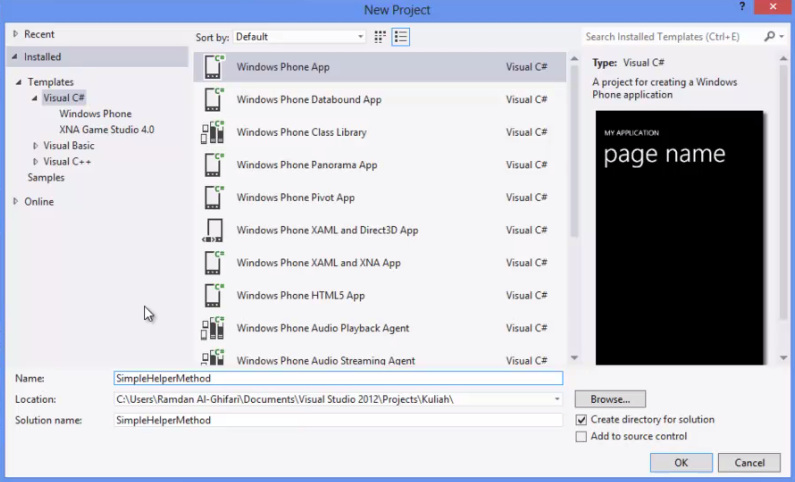The height and width of the screenshot is (482, 795).
Task: Click the template list vertical scrollbar
Action: [x=574, y=152]
